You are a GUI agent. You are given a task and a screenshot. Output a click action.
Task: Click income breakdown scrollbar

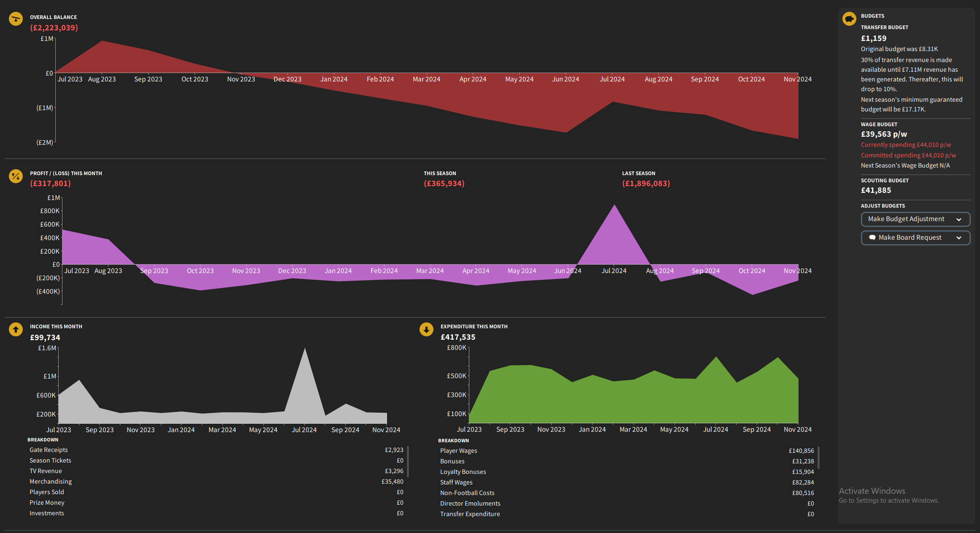408,461
